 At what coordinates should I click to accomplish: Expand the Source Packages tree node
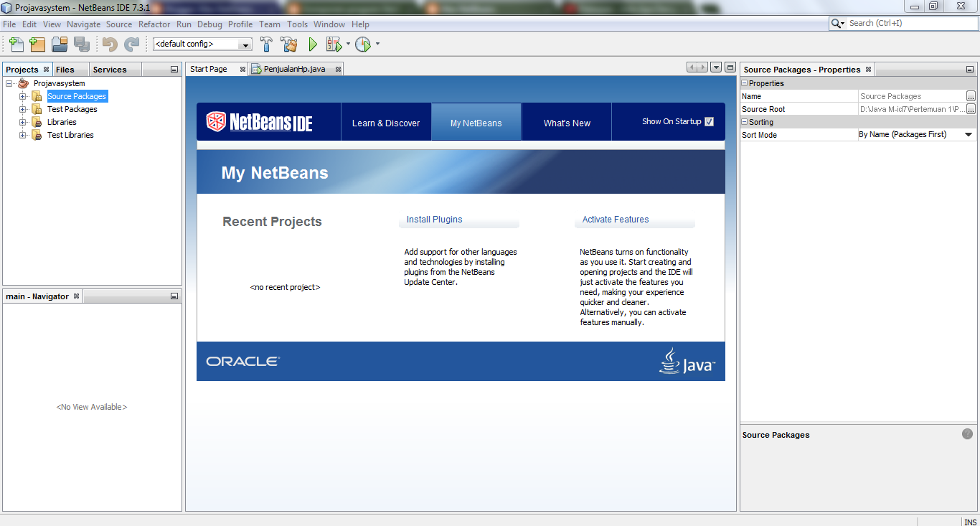(x=22, y=95)
